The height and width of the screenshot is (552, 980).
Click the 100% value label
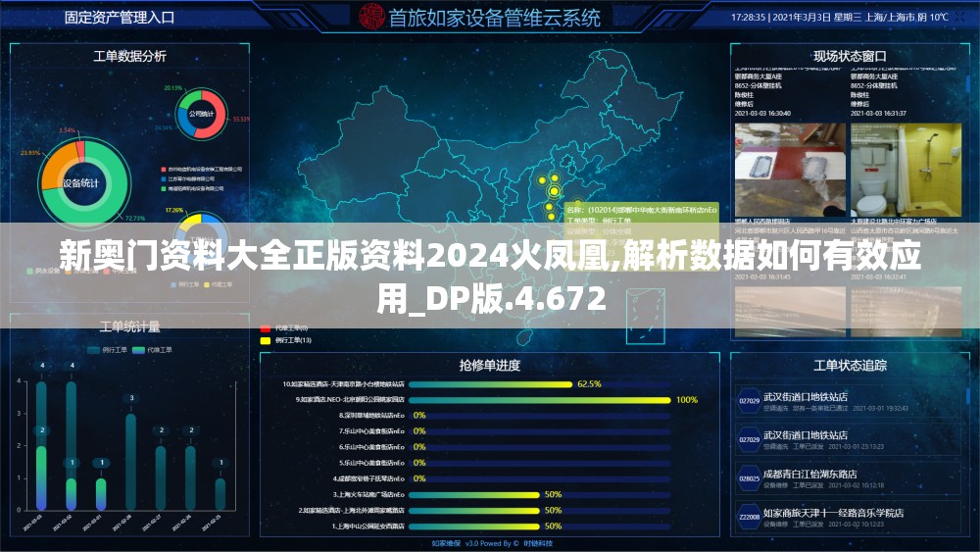pyautogui.click(x=687, y=399)
